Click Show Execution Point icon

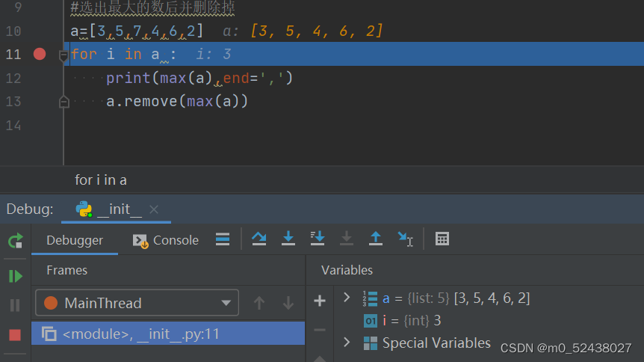coord(223,239)
